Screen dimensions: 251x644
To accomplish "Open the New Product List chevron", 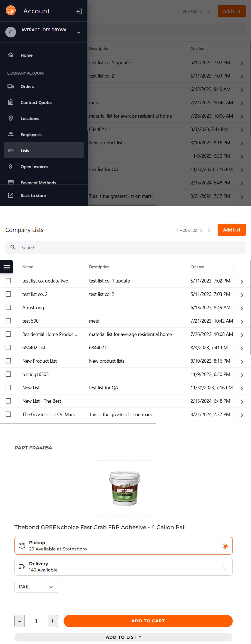I will (x=242, y=362).
